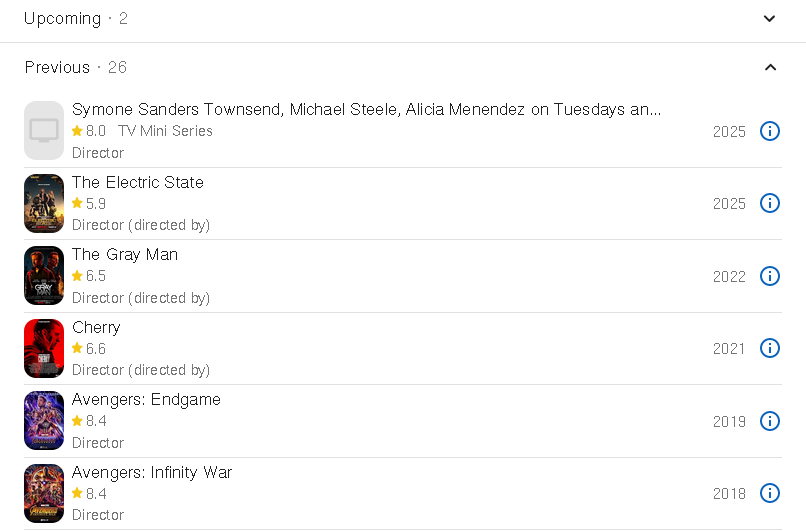Click Avengers: Infinity War info icon
This screenshot has height=531, width=806.
click(770, 493)
